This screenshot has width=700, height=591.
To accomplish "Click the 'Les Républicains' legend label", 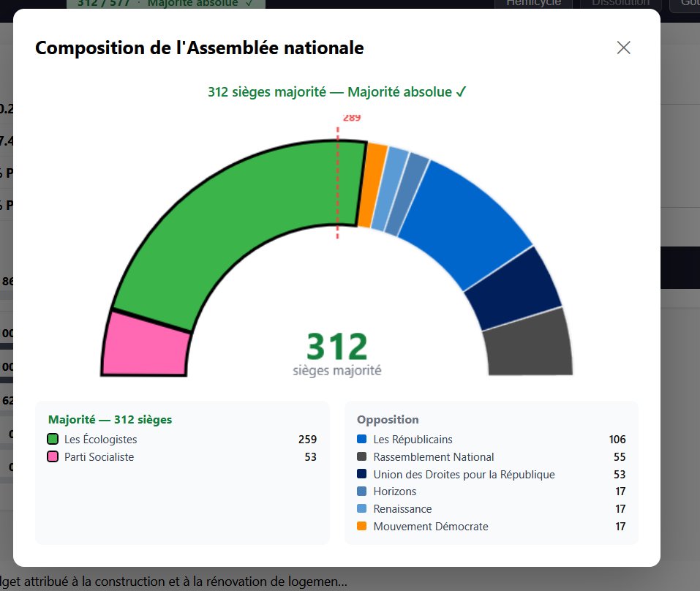I will (x=413, y=440).
